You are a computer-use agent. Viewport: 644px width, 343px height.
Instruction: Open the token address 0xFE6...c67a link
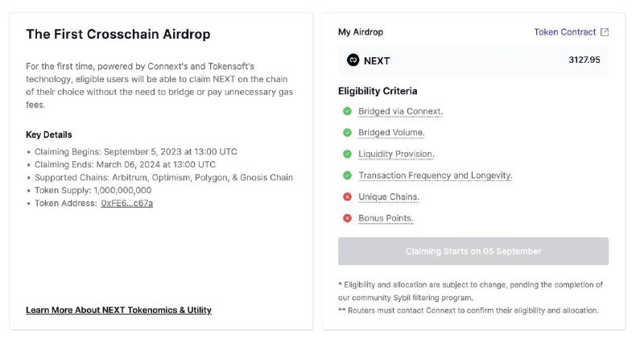126,203
